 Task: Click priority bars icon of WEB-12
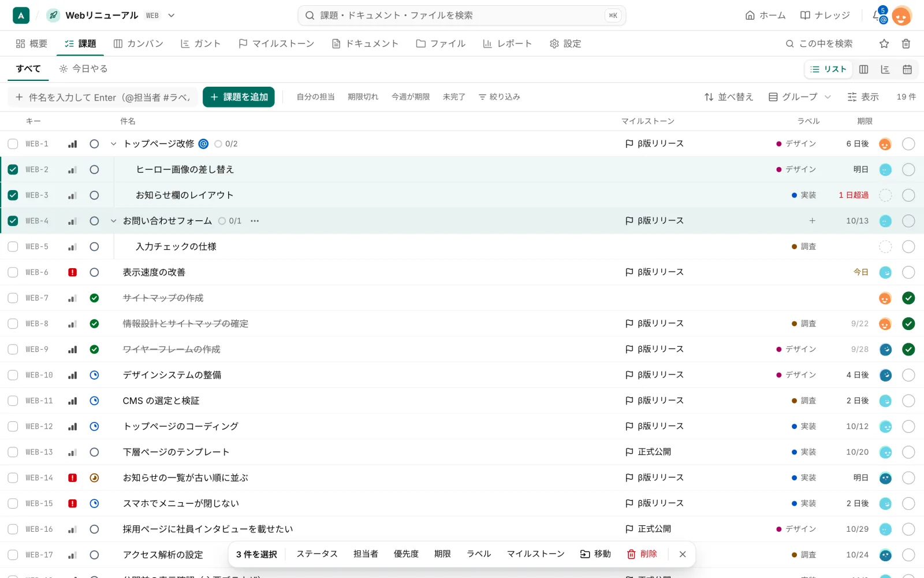(72, 427)
